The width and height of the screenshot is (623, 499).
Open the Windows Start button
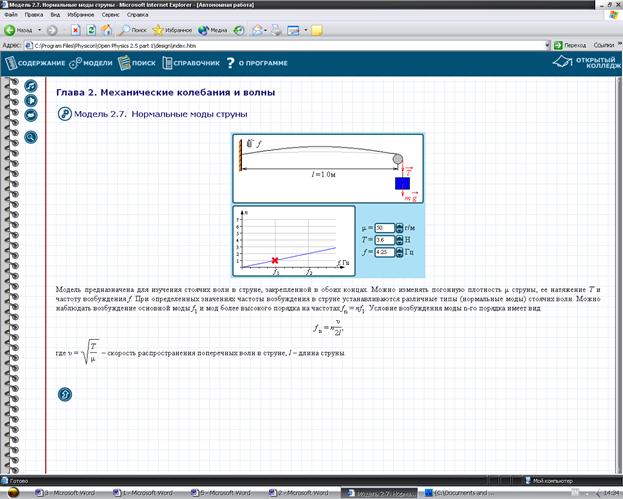(x=13, y=493)
